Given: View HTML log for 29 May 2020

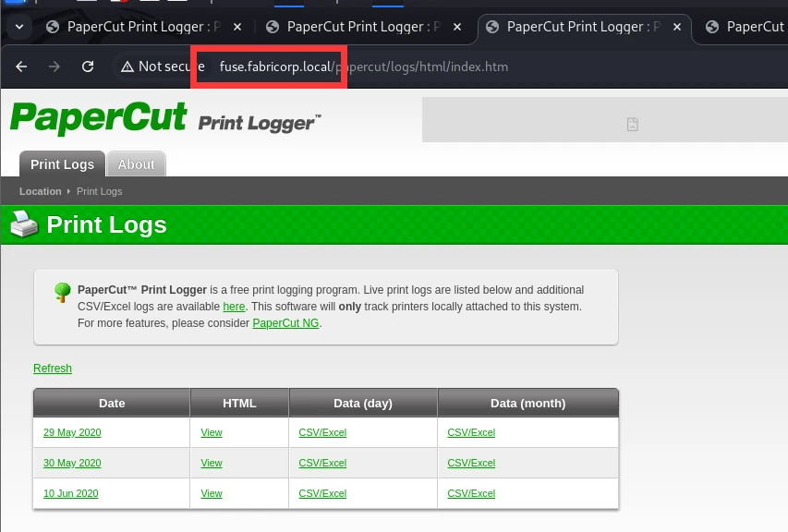Looking at the screenshot, I should pyautogui.click(x=212, y=432).
